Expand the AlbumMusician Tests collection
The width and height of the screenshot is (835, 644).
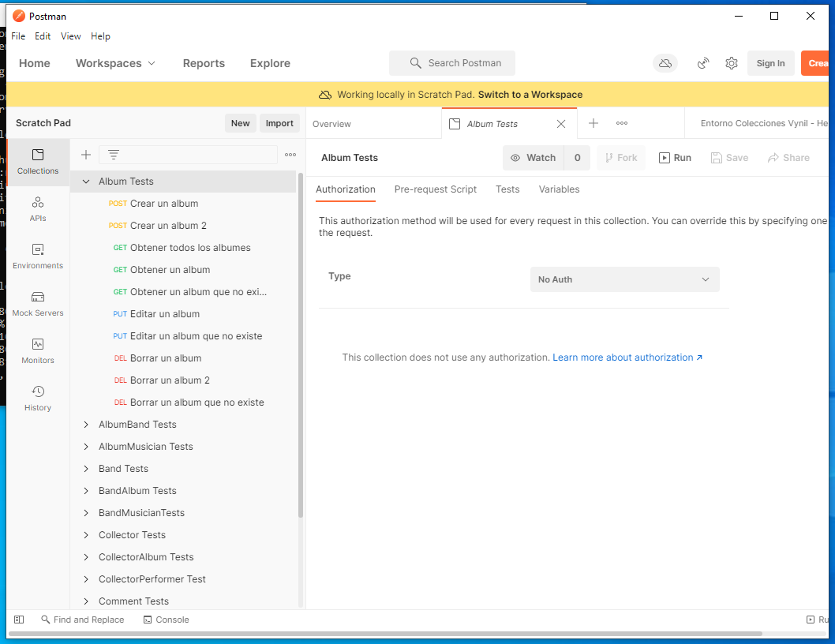pyautogui.click(x=86, y=447)
